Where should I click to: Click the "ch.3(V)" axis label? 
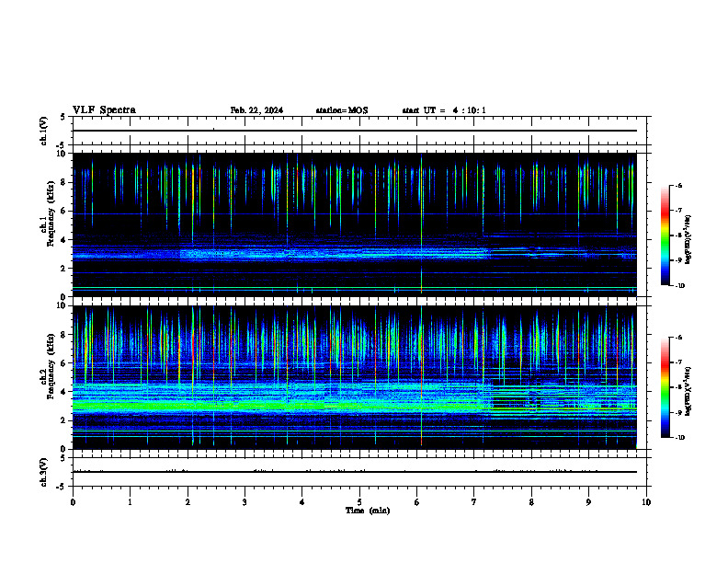44,473
